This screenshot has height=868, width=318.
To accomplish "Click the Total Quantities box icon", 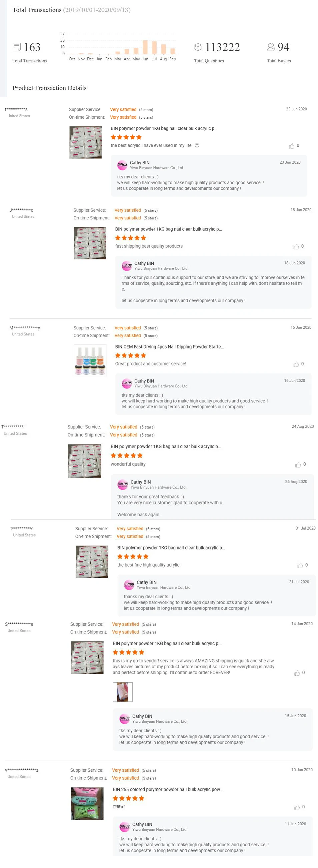I will click(198, 47).
